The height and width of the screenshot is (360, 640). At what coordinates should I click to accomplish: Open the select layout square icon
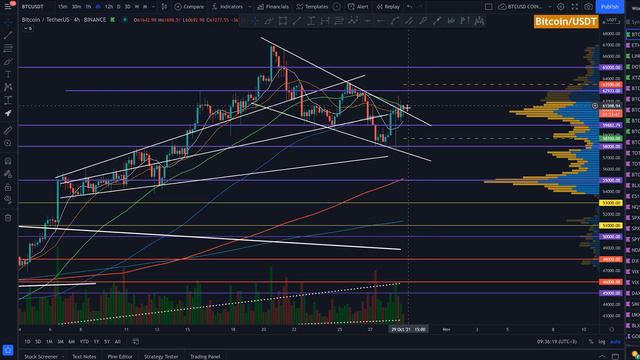[x=488, y=7]
